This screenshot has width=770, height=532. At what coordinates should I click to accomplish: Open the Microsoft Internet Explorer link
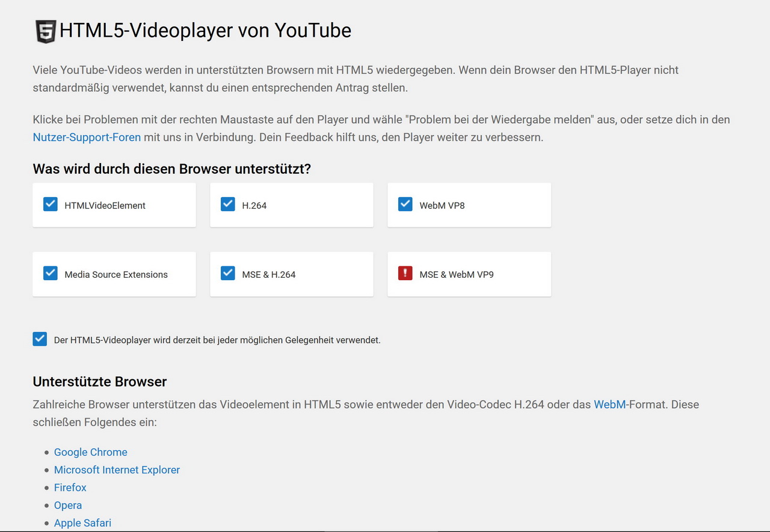[117, 470]
